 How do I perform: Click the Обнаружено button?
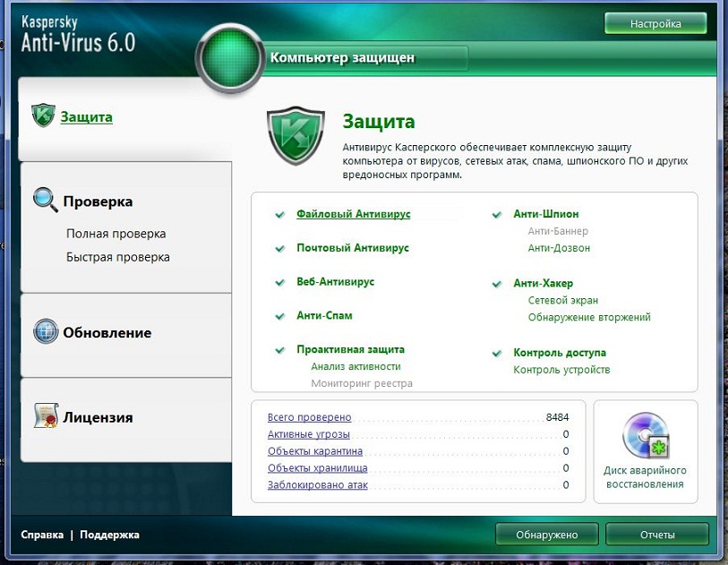coord(547,535)
